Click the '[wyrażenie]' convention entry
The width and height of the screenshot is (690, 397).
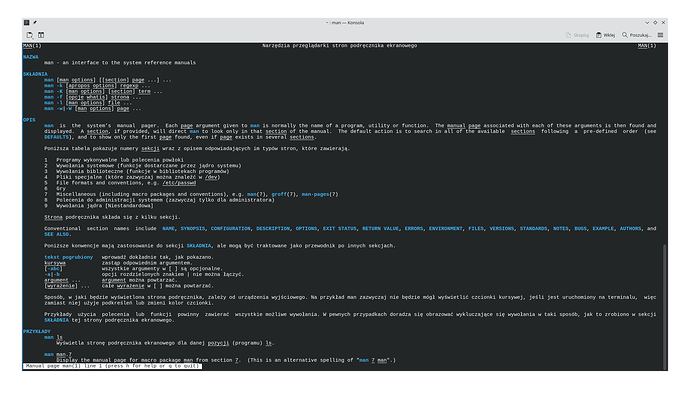coord(61,286)
